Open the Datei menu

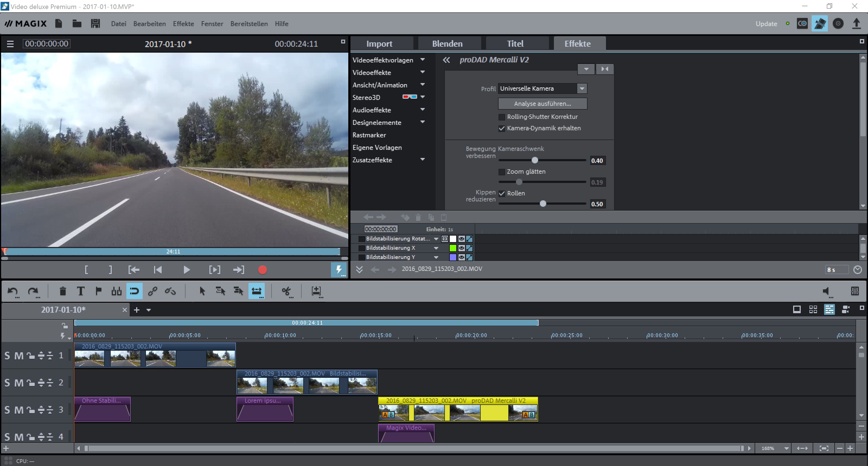click(x=119, y=24)
